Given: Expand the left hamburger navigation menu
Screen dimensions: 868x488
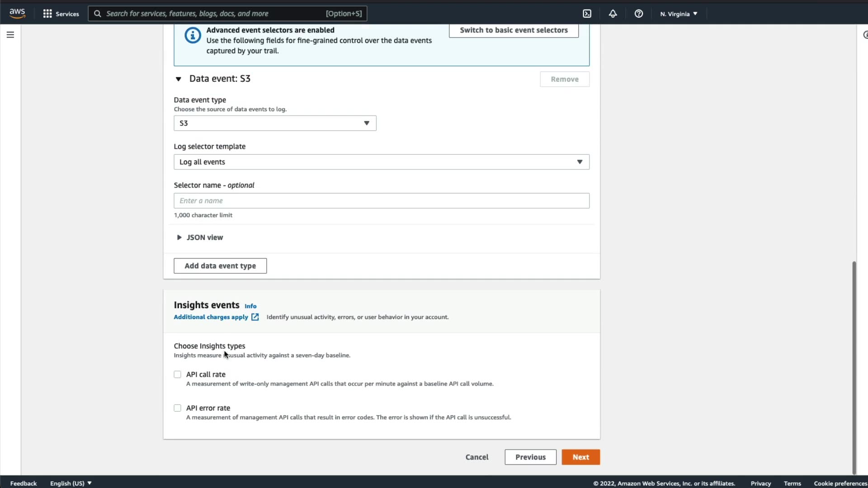Looking at the screenshot, I should (10, 35).
